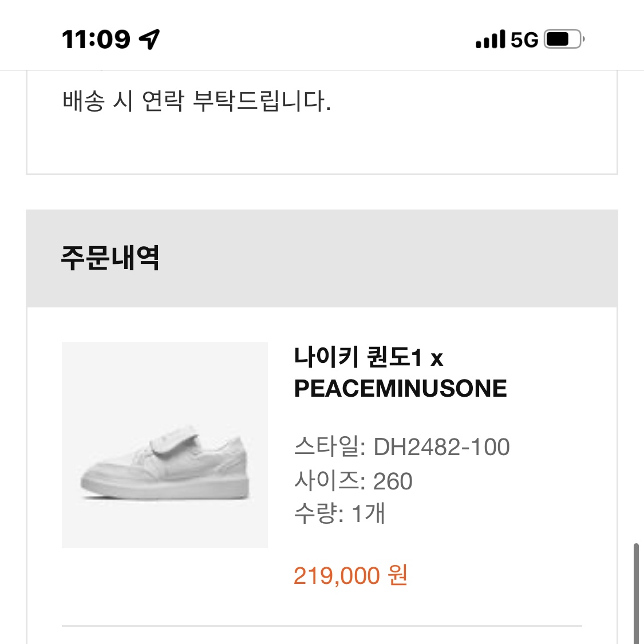Tap the location arrow icon in status bar
Viewport: 644px width, 644px height.
pyautogui.click(x=149, y=39)
